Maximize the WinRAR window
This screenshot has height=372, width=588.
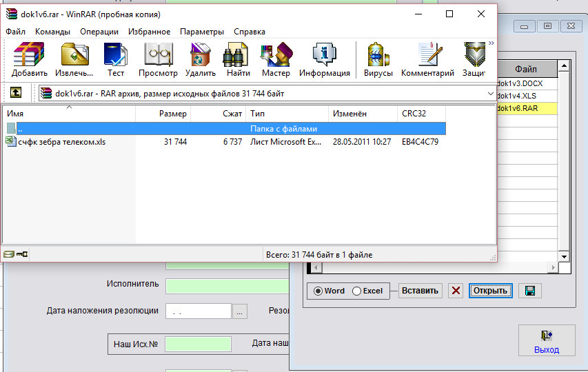(449, 14)
